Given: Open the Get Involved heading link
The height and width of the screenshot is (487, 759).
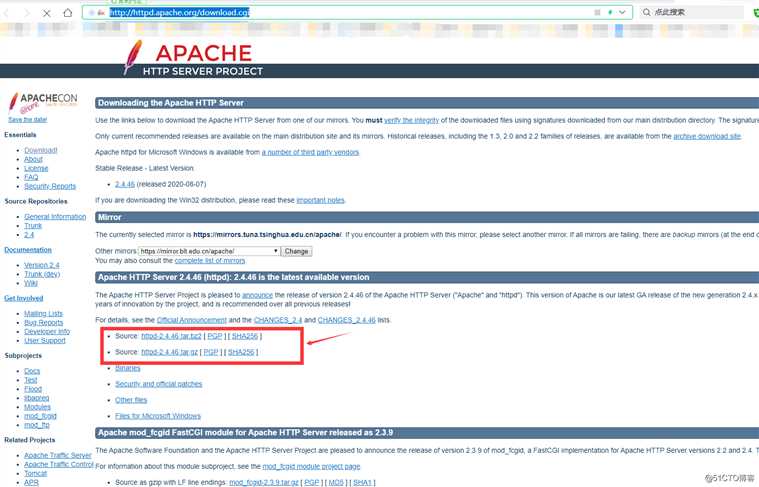Looking at the screenshot, I should point(24,298).
